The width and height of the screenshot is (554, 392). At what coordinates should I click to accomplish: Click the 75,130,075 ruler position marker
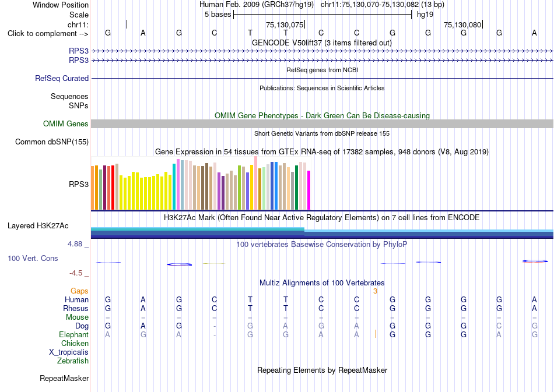(x=285, y=24)
